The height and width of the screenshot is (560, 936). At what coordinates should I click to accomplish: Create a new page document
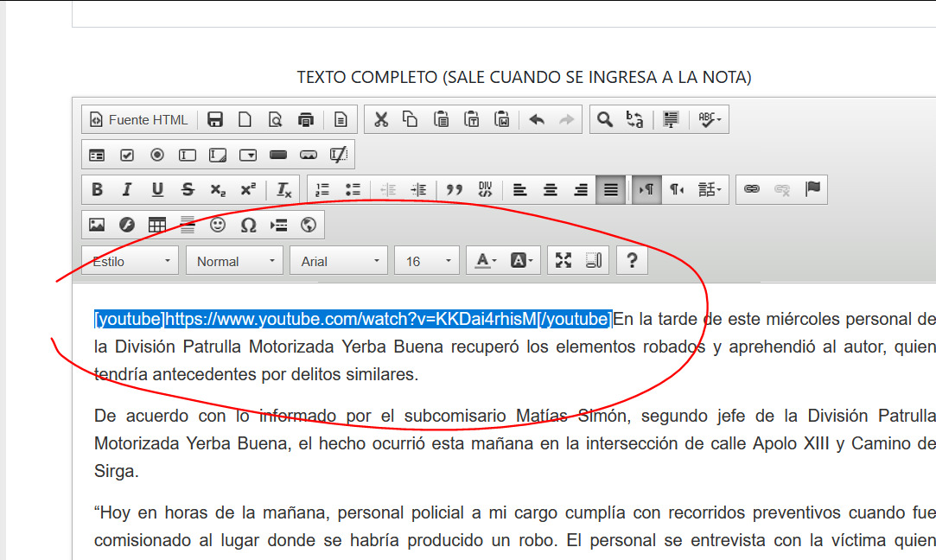245,119
